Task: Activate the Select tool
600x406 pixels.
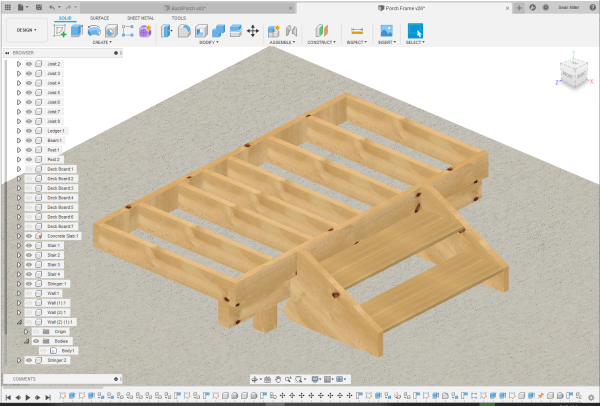Action: click(x=415, y=31)
